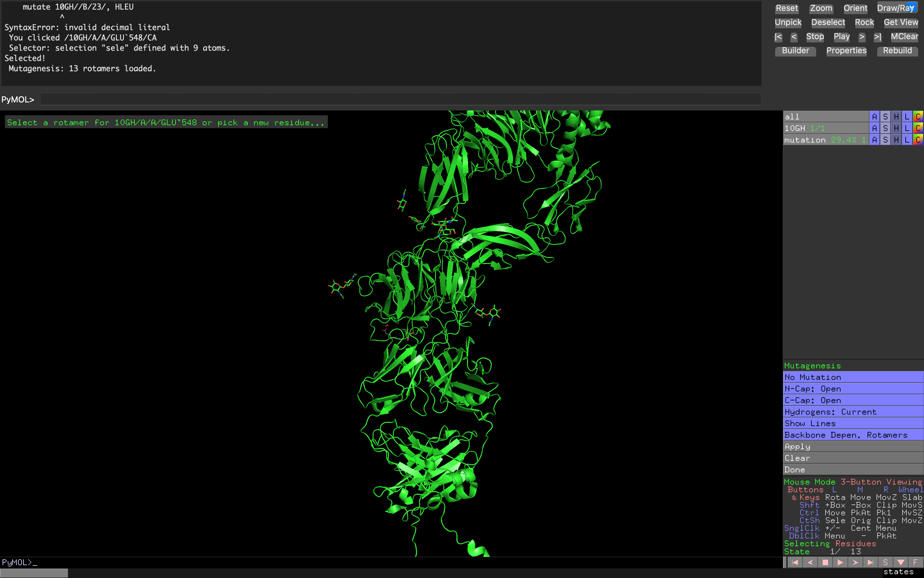
Task: Open the Label menu for object 1OGH
Action: click(x=907, y=128)
